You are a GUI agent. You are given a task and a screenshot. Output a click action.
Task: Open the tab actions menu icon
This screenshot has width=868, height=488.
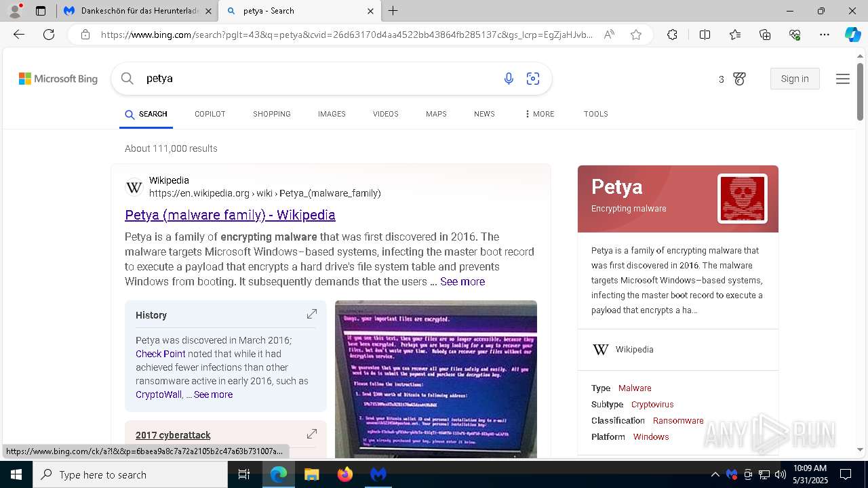tap(41, 11)
